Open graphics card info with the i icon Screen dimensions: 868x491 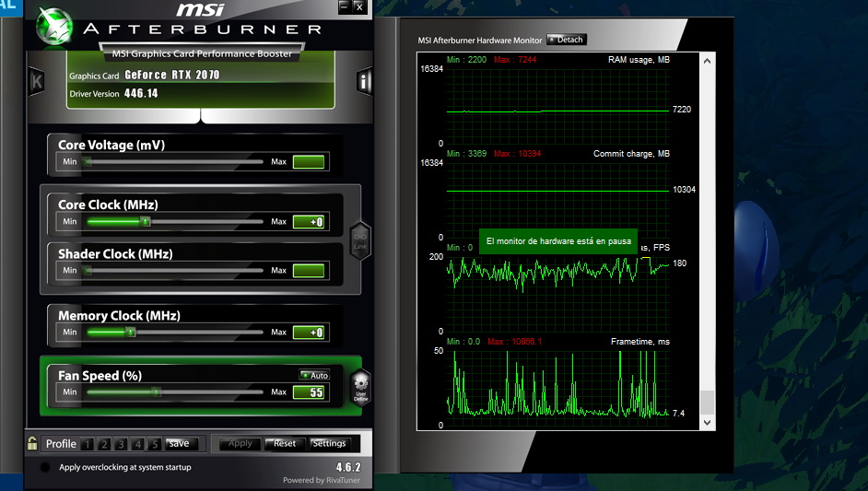(364, 83)
